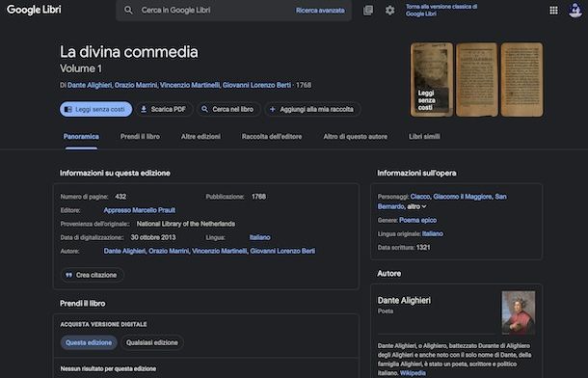Open Ricerca avanzata link
This screenshot has height=378, width=588.
point(320,11)
